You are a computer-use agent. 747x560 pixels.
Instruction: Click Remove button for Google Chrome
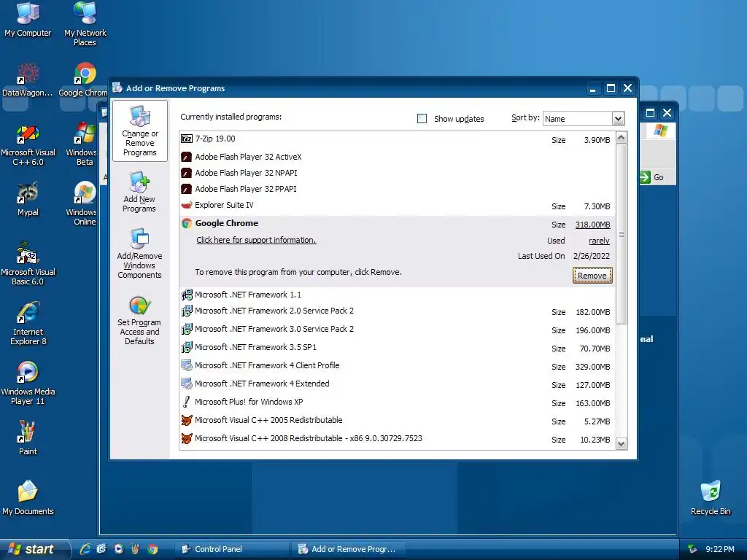click(x=592, y=275)
